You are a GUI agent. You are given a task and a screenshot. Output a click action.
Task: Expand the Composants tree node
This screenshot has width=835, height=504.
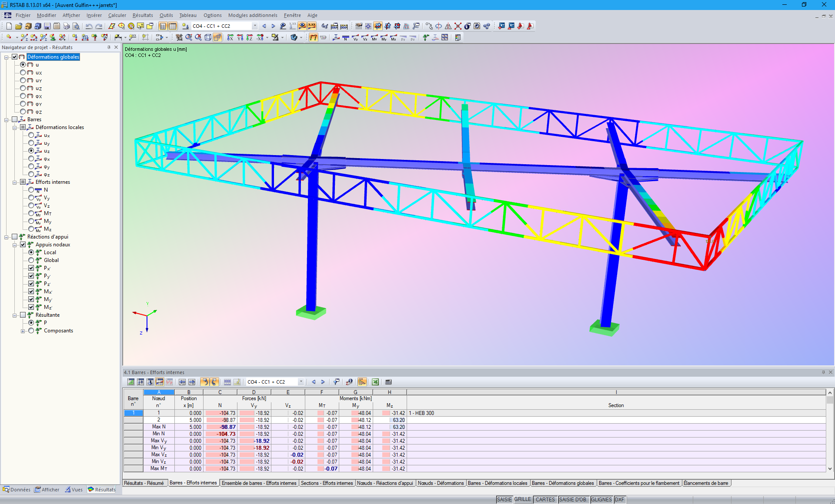coord(23,331)
